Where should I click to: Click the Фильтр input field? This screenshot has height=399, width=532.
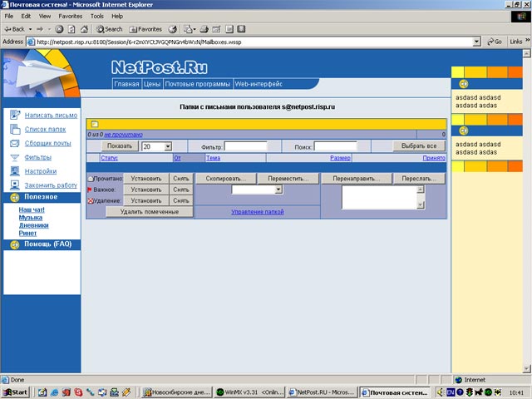(x=246, y=146)
